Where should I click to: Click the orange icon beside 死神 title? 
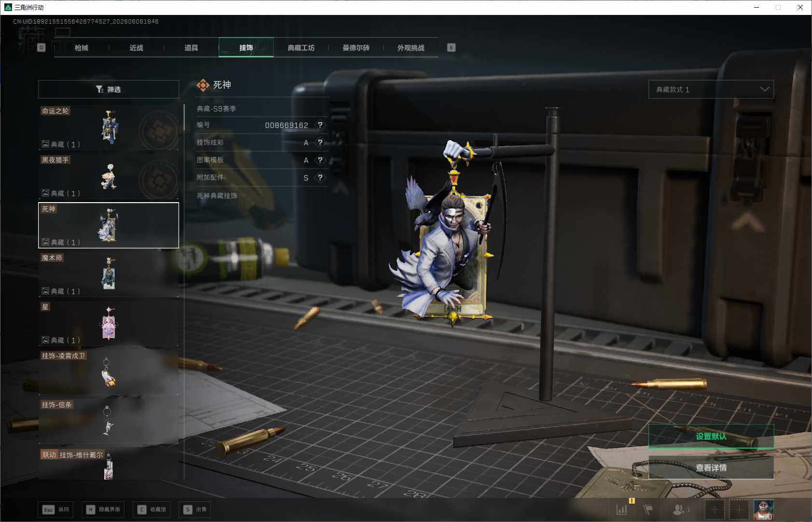pos(203,85)
